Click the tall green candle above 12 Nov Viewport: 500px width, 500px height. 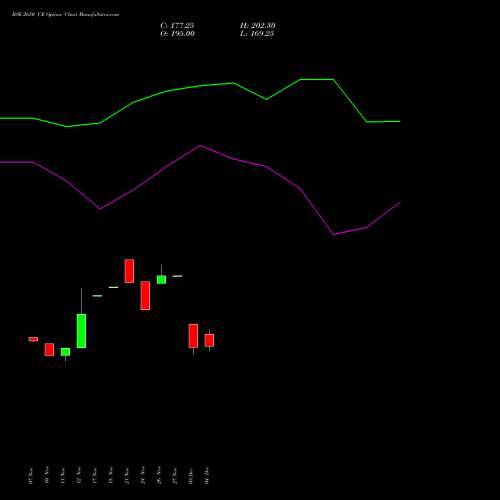click(x=81, y=331)
